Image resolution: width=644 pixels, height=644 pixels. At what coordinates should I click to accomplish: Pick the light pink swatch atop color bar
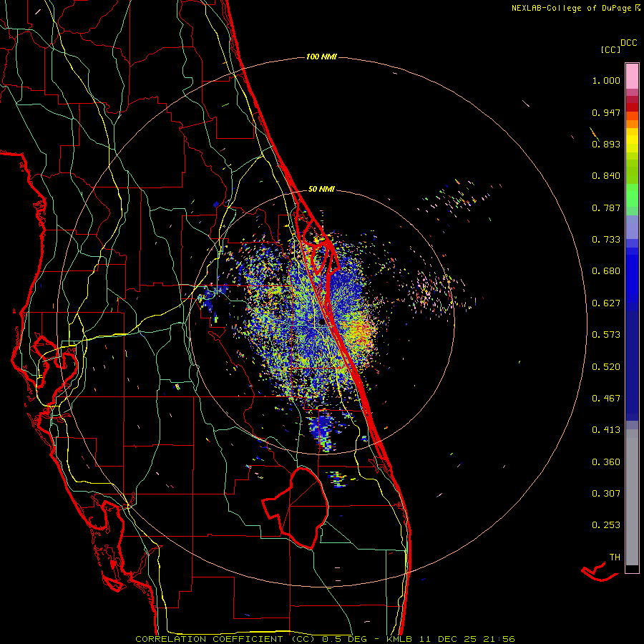pyautogui.click(x=632, y=77)
